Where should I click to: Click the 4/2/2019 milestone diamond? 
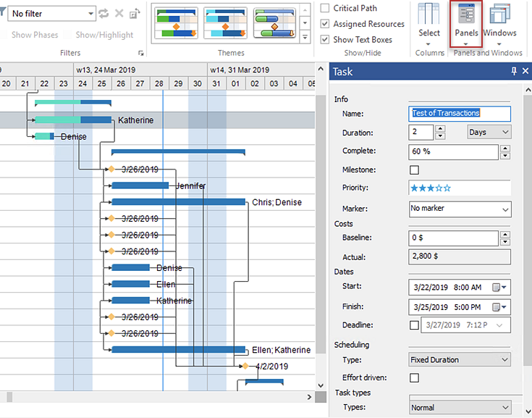point(245,366)
